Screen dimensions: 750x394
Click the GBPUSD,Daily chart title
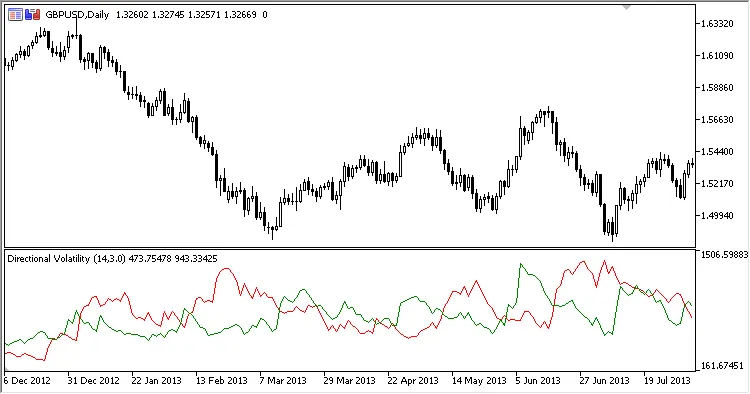click(77, 15)
